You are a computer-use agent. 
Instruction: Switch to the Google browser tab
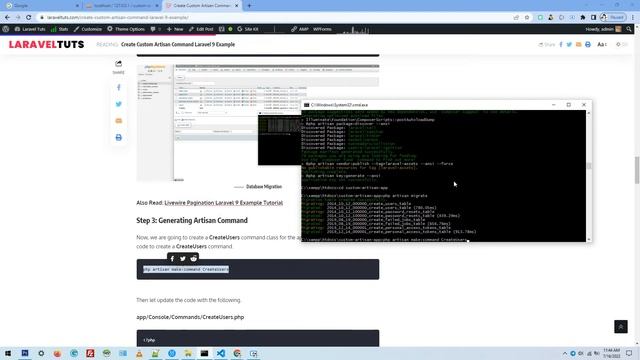(x=41, y=6)
